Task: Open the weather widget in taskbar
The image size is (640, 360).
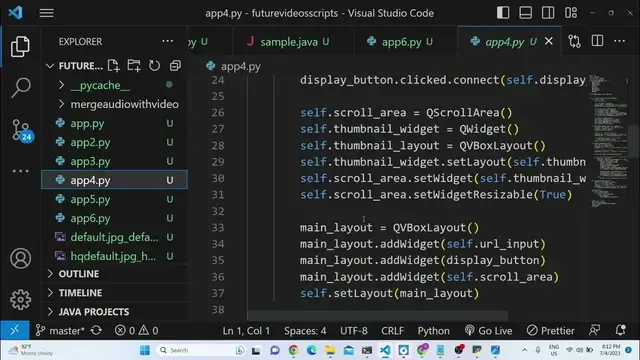Action: [x=31, y=350]
